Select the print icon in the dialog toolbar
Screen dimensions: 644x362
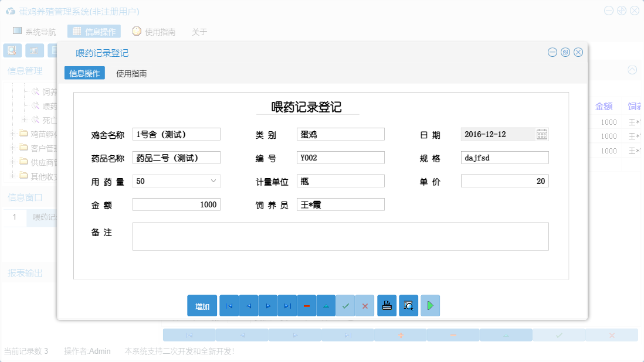tap(387, 305)
